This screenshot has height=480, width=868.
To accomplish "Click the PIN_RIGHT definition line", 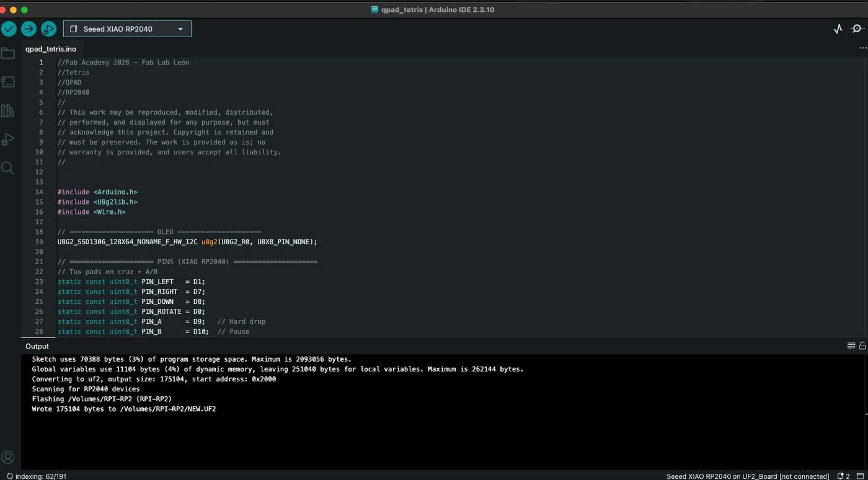I will click(x=131, y=291).
